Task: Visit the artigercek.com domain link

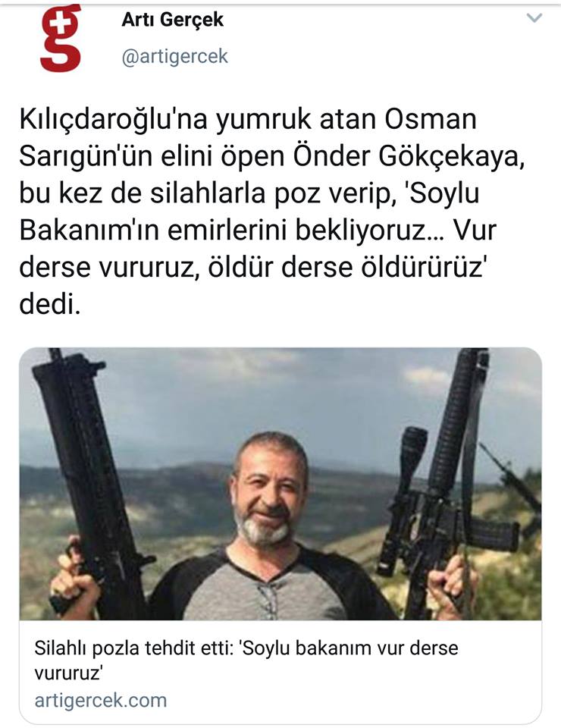Action: tap(101, 700)
